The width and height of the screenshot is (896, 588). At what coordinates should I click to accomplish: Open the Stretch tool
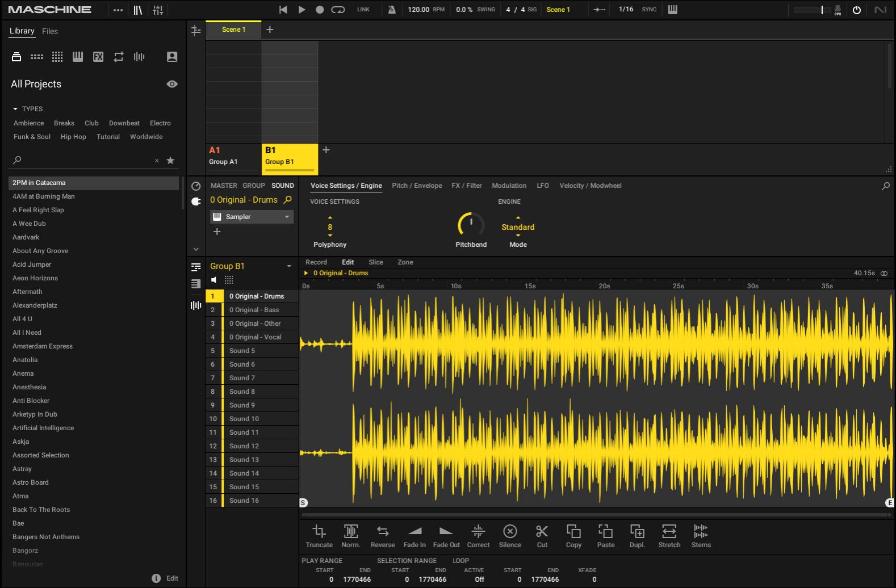(x=669, y=536)
